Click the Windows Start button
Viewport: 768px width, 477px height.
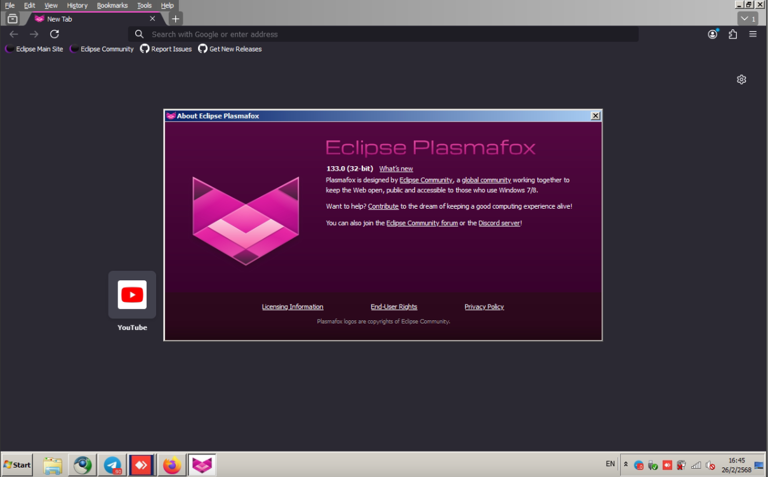coord(17,465)
